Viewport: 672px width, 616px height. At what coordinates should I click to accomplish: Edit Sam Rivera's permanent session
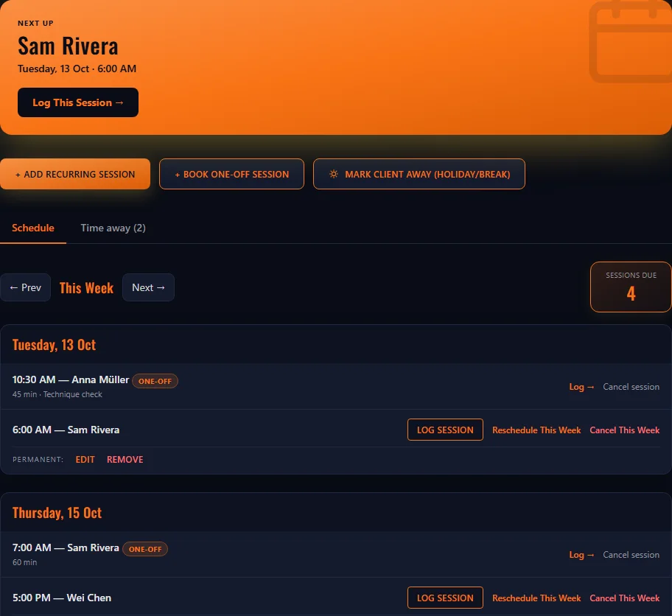coord(85,460)
